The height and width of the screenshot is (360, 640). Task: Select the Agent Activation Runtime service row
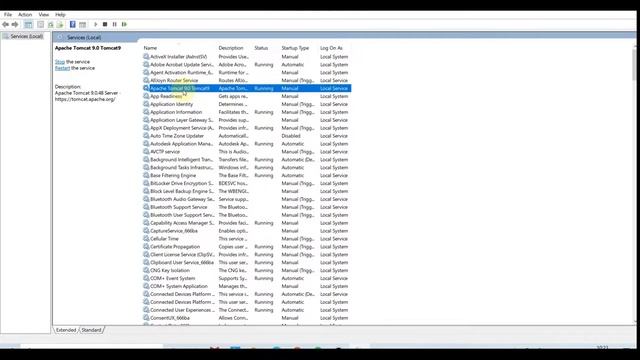point(247,73)
